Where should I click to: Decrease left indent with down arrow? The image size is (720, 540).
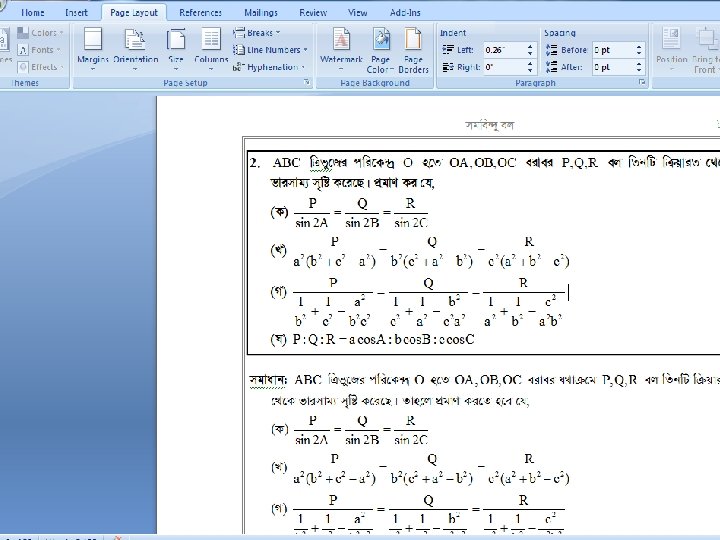click(530, 53)
